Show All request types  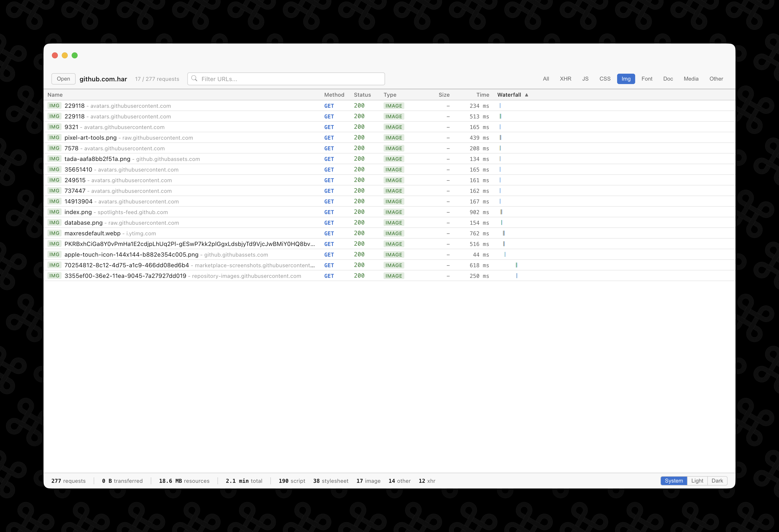[x=546, y=79]
